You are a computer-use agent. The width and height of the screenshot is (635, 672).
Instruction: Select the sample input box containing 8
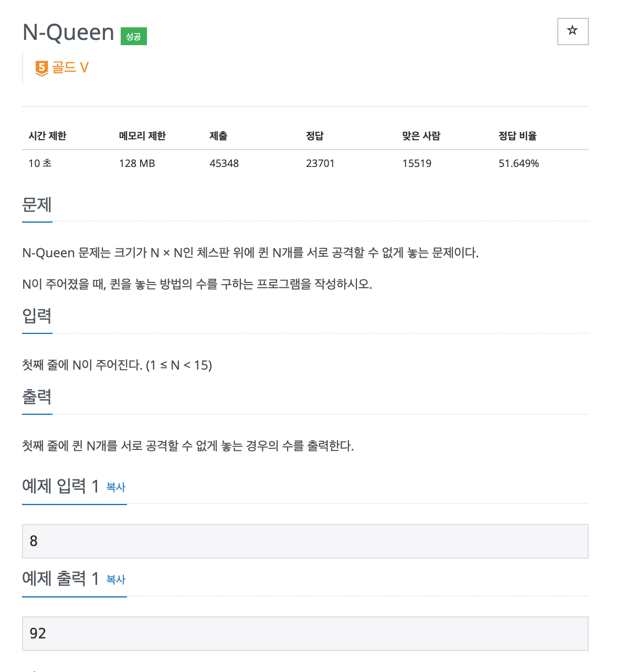click(x=305, y=541)
